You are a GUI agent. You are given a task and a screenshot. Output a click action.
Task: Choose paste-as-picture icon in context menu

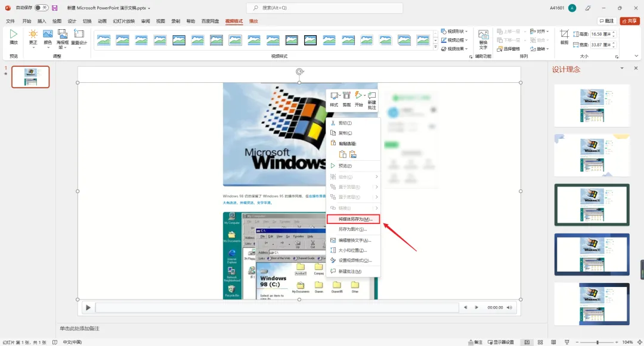pos(353,155)
